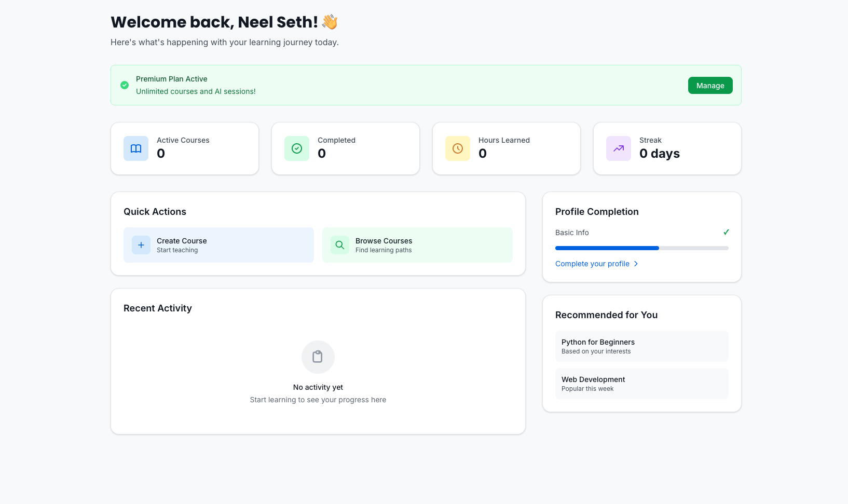Click the Hours Learned label
Viewport: 848px width, 504px height.
pos(504,140)
